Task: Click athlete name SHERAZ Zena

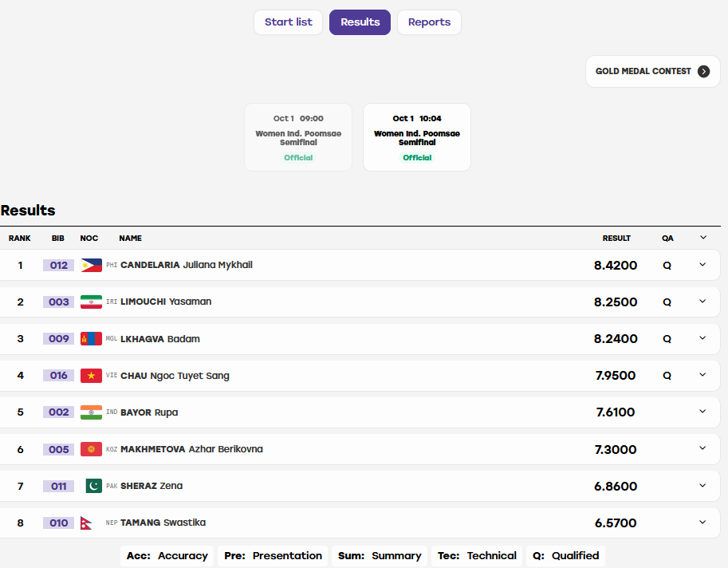Action: (152, 486)
